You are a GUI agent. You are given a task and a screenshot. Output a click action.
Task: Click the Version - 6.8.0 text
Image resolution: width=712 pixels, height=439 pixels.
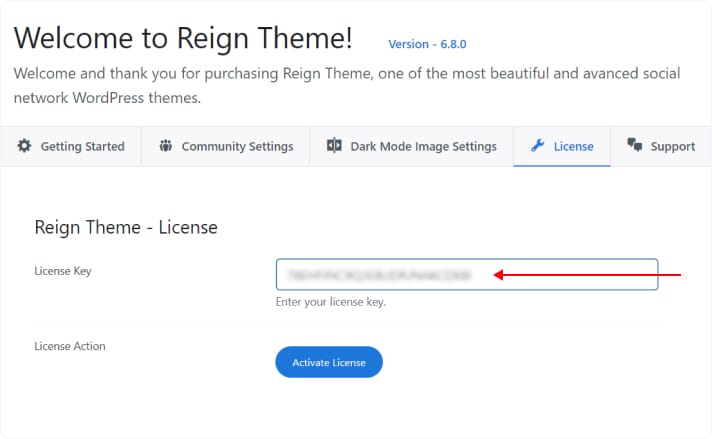click(x=427, y=44)
